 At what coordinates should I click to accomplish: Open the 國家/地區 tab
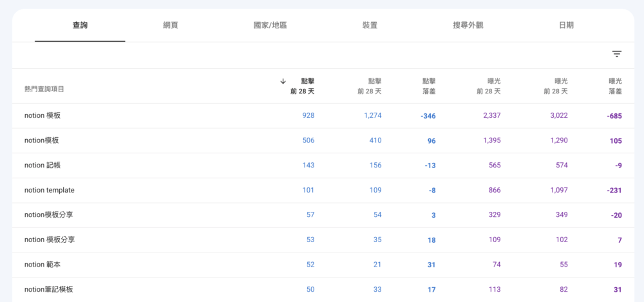[x=270, y=26]
